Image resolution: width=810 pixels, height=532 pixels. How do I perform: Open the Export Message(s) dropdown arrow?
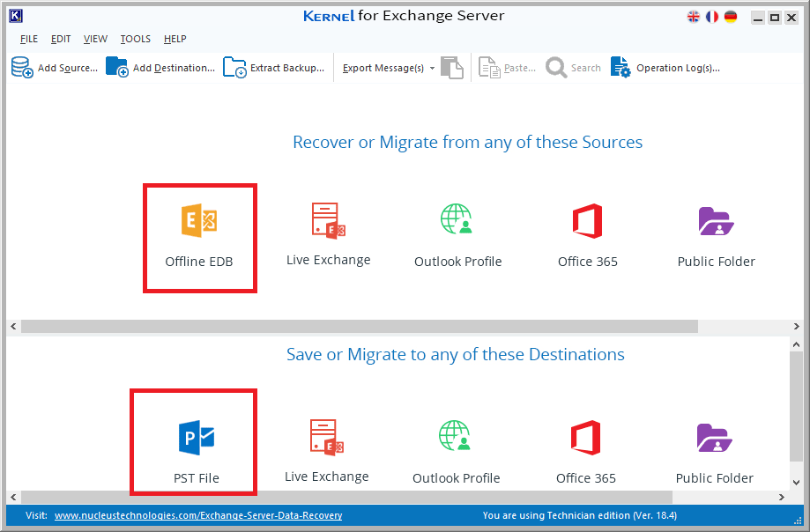pyautogui.click(x=433, y=68)
